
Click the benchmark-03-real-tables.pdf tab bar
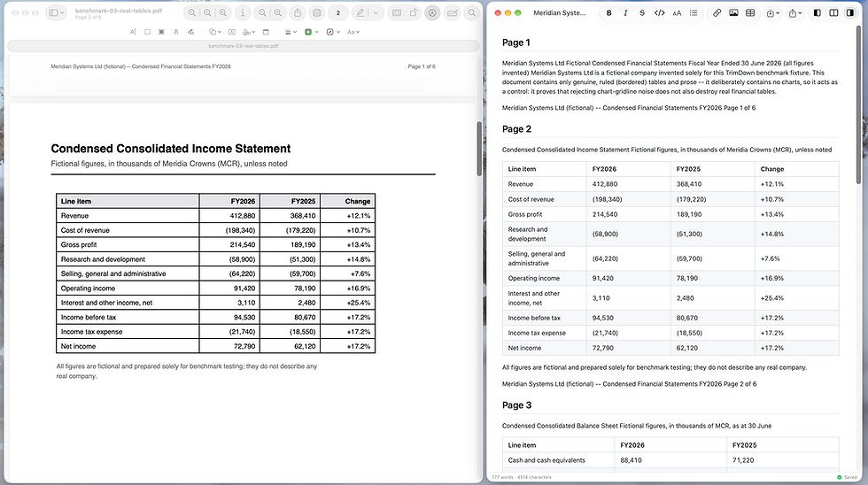point(243,46)
